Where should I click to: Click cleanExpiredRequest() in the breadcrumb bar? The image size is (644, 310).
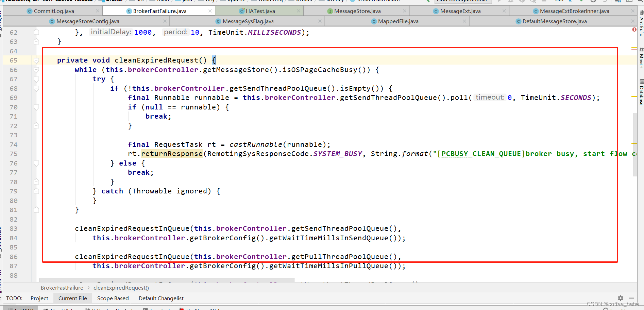[121, 288]
